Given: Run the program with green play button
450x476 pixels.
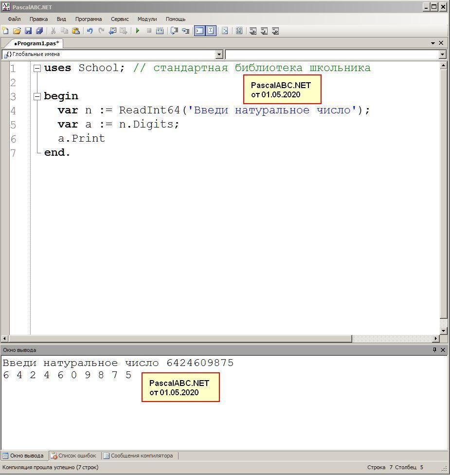Looking at the screenshot, I should click(x=138, y=31).
